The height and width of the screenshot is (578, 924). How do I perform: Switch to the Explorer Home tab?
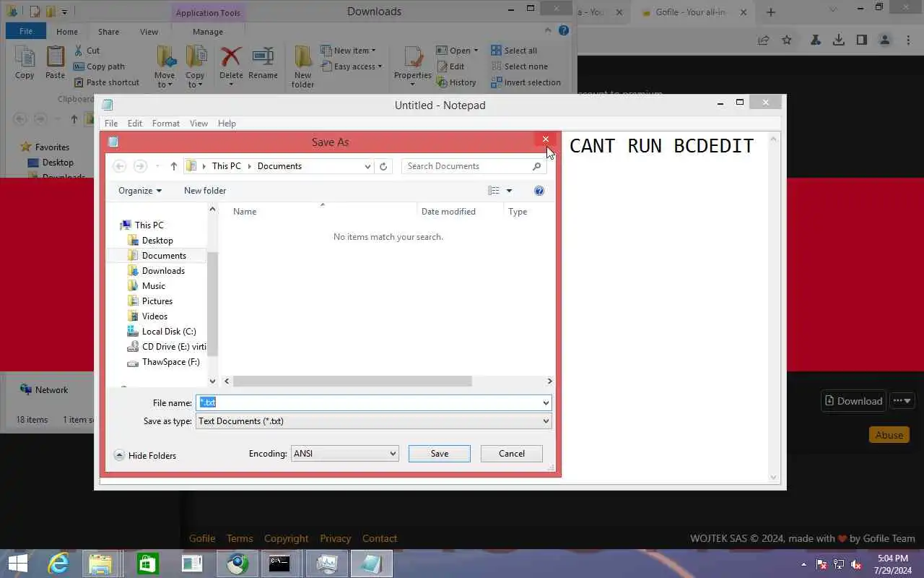[67, 32]
